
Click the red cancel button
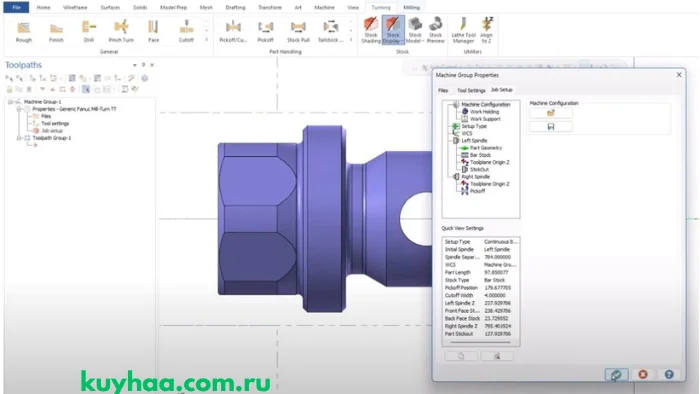point(643,374)
